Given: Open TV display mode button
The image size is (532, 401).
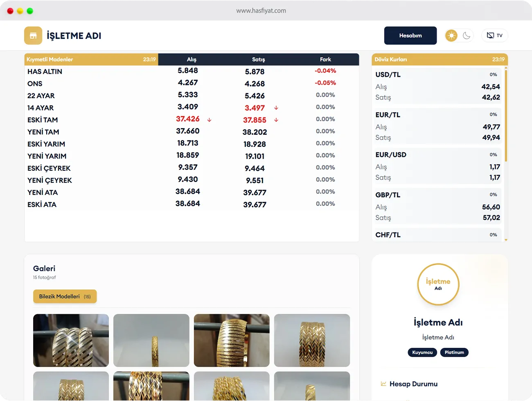Looking at the screenshot, I should point(495,36).
